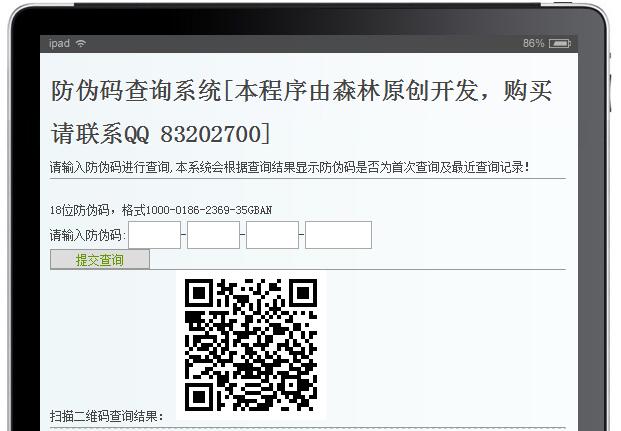Click the top-left finder square of QR code
The image size is (621, 431).
pyautogui.click(x=199, y=293)
